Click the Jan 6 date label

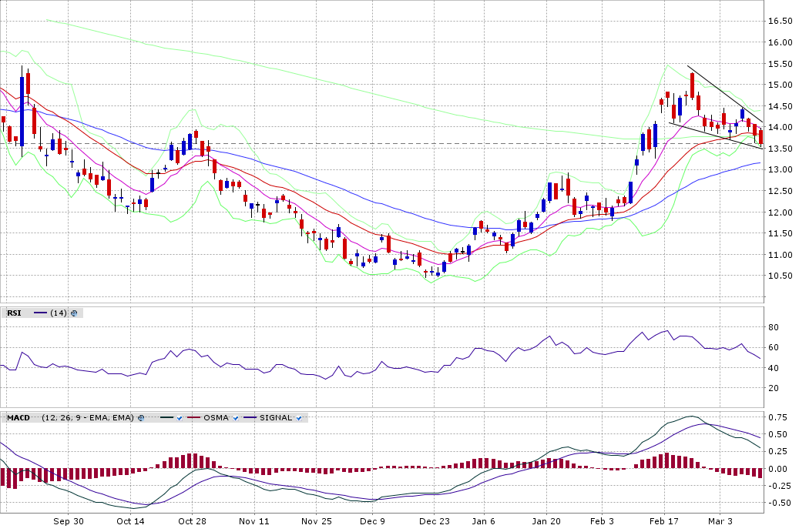tap(483, 521)
